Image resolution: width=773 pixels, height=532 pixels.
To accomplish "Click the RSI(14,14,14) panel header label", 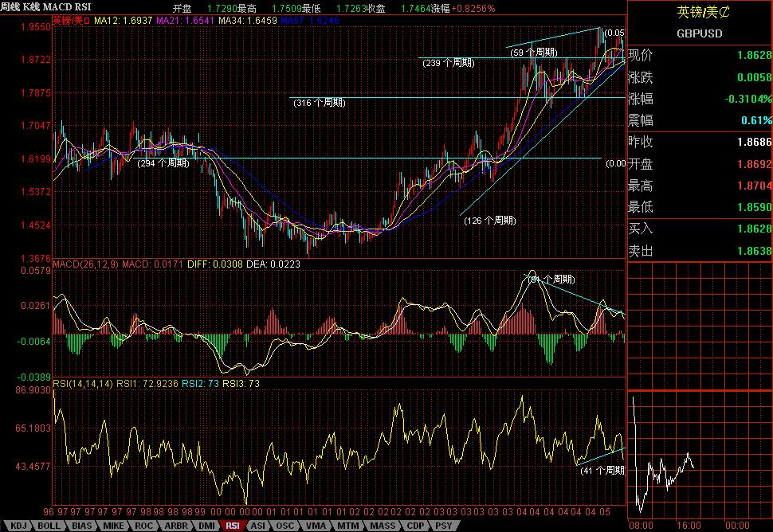I will tap(83, 384).
